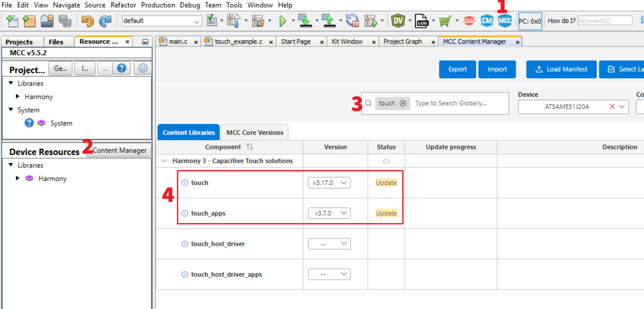The height and width of the screenshot is (309, 644).
Task: Click the shopping cart icon
Action: click(445, 21)
